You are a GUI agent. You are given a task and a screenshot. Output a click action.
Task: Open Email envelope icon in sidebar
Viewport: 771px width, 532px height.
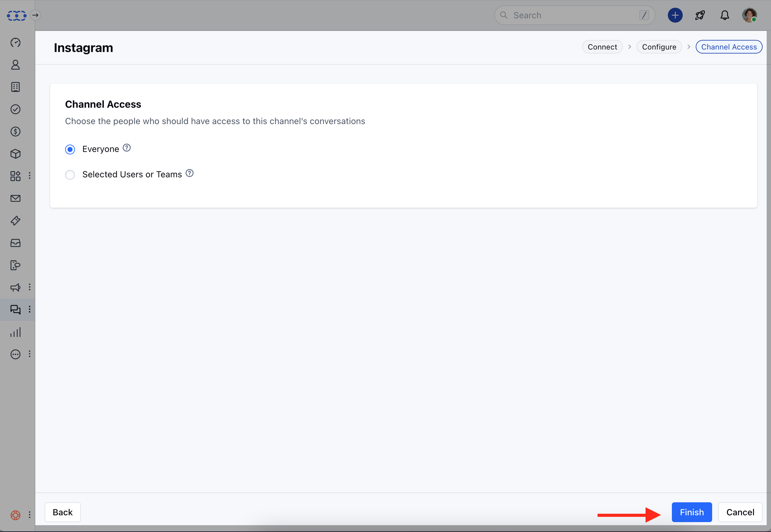click(15, 198)
